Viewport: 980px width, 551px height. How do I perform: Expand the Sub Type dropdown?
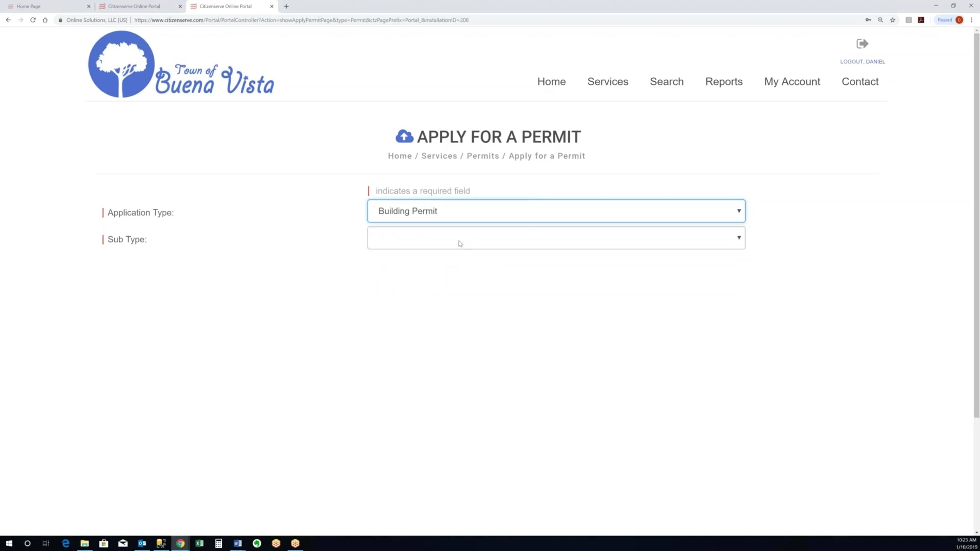[556, 238]
